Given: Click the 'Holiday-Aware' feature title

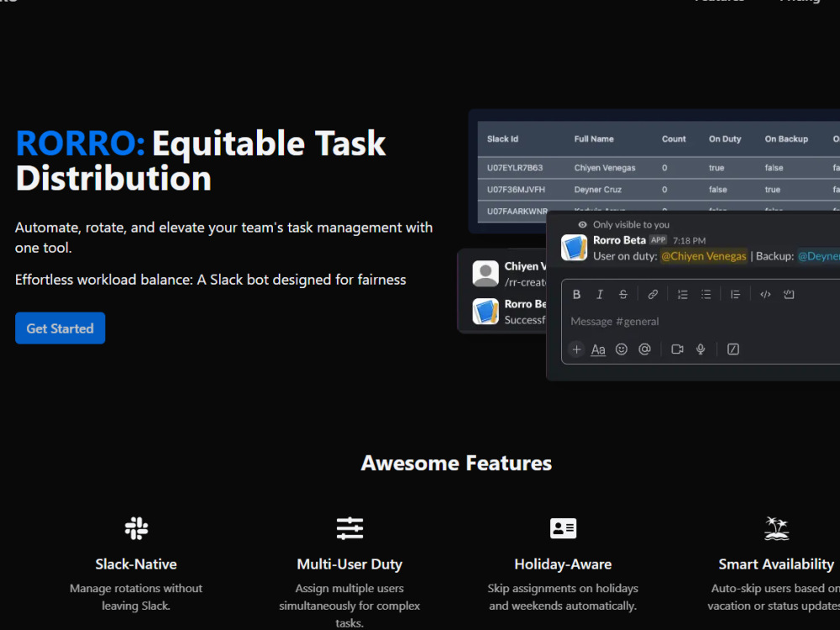Looking at the screenshot, I should click(563, 564).
